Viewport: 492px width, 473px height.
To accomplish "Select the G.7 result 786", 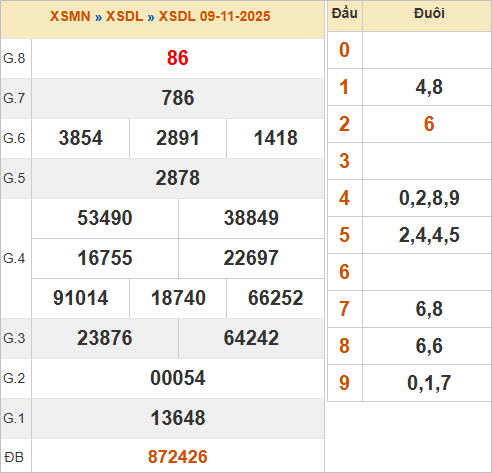I will pos(178,98).
